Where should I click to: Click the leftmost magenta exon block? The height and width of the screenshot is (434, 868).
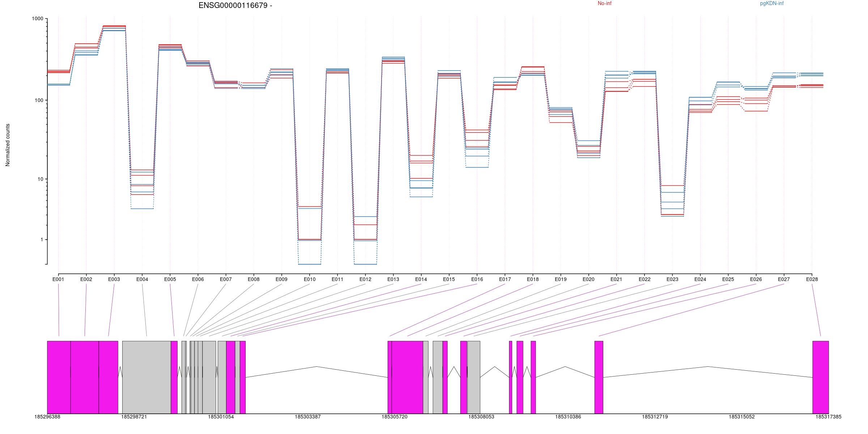pyautogui.click(x=59, y=377)
